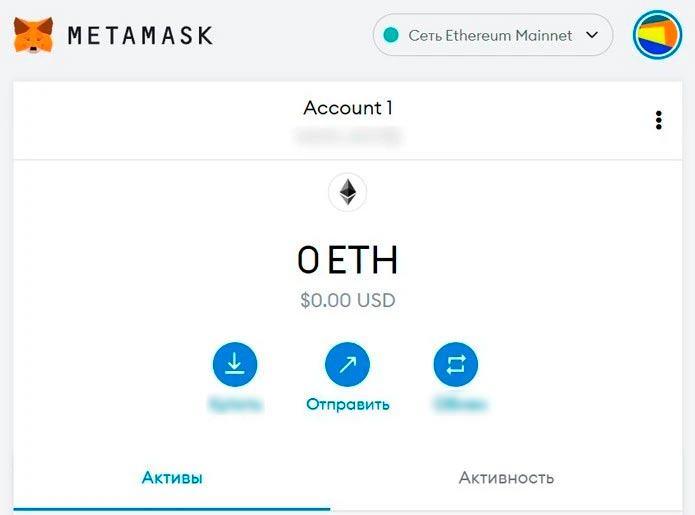This screenshot has width=695, height=515.
Task: Open the three-dot account options menu
Action: click(658, 121)
